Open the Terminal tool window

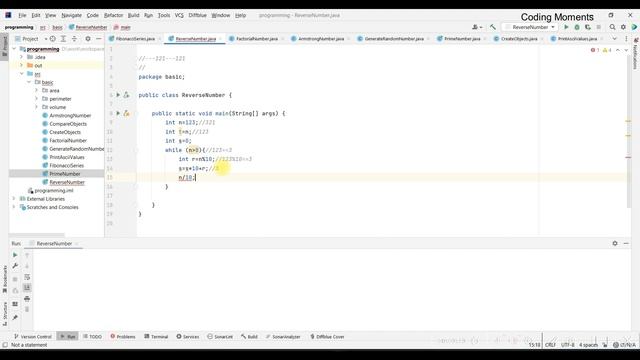point(156,337)
